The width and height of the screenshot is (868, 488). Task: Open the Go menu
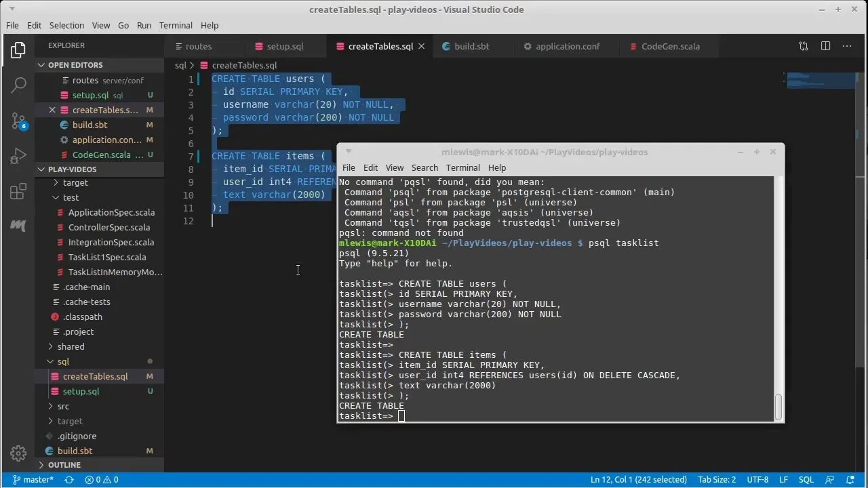pyautogui.click(x=123, y=25)
